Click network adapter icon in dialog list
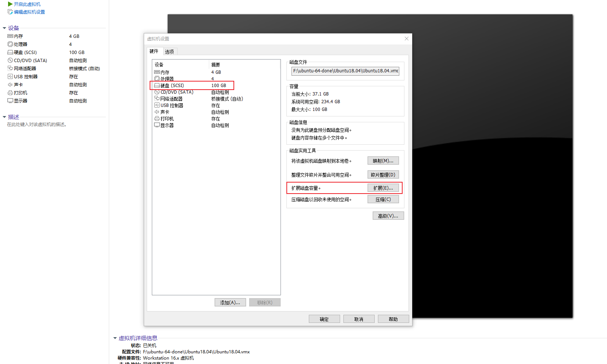Image resolution: width=607 pixels, height=364 pixels. (x=157, y=99)
